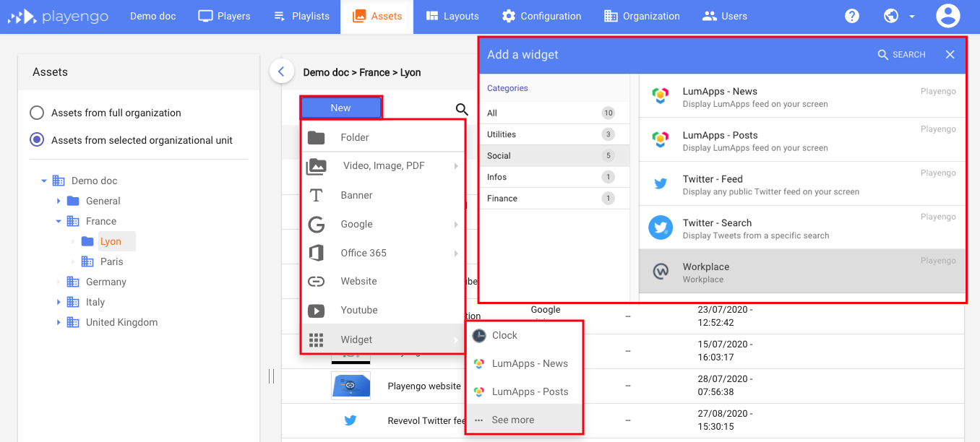Click the globe language icon
The image size is (980, 442).
tap(891, 16)
